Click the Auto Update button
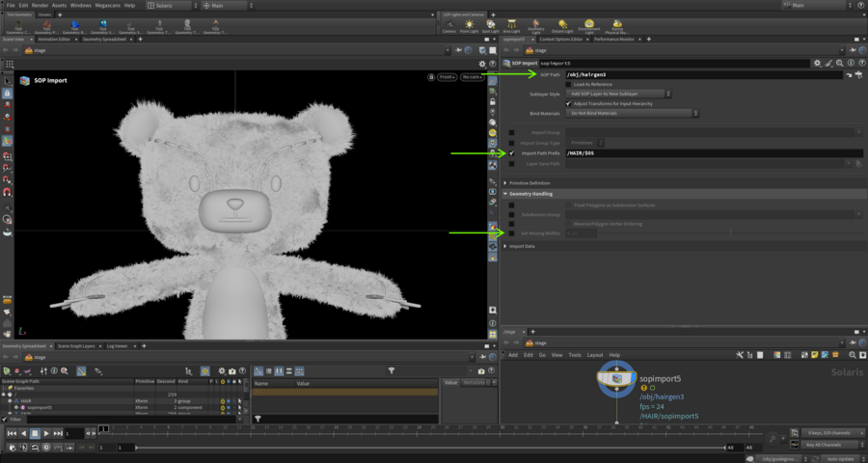 tap(841, 458)
